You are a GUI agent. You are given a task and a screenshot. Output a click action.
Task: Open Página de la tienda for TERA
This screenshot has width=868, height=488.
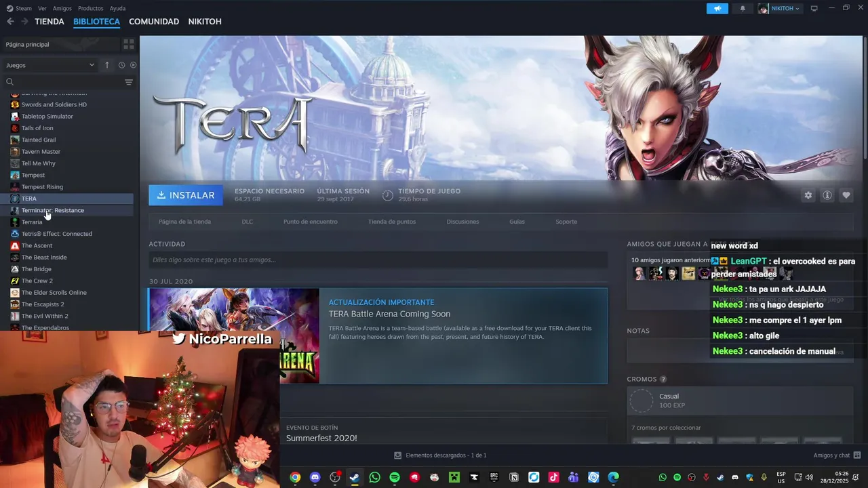click(184, 222)
